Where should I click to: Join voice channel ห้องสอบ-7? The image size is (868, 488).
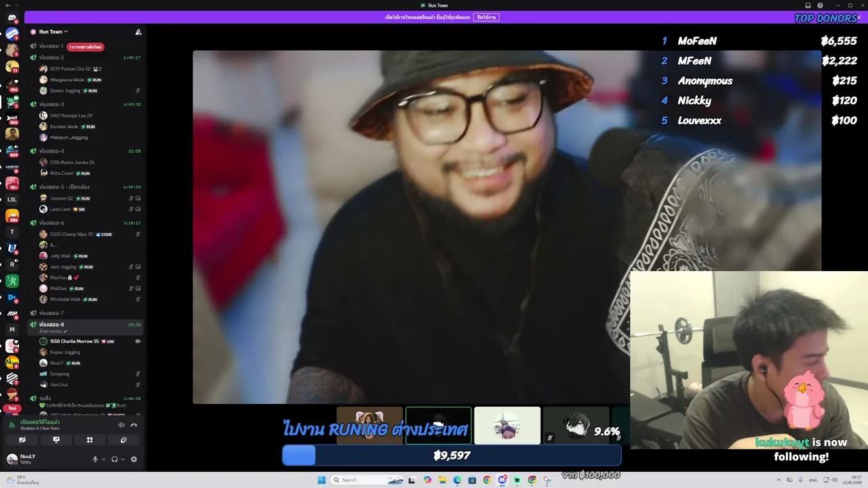click(85, 313)
